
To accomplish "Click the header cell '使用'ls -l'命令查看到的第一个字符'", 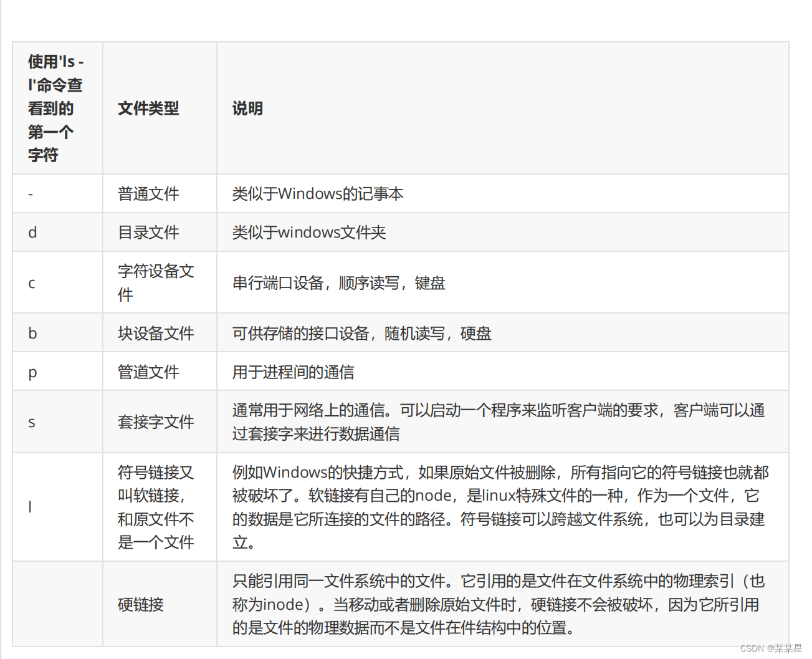I will pyautogui.click(x=57, y=108).
